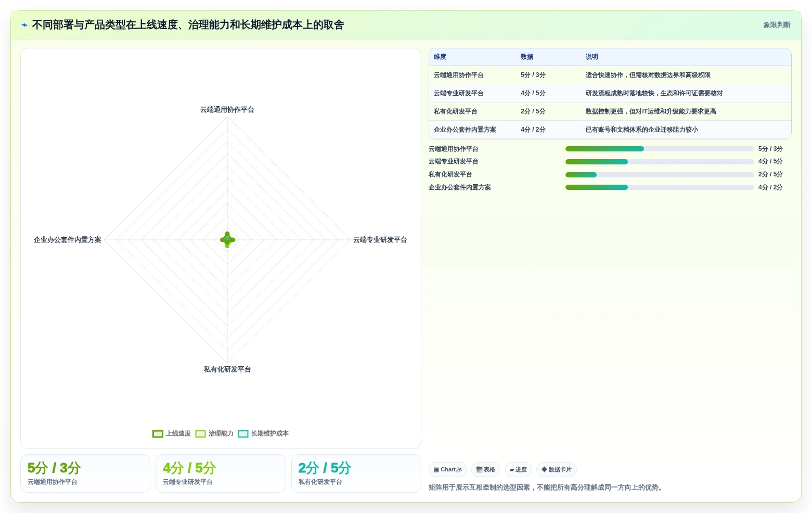Click the 进度 tag chip

(518, 469)
